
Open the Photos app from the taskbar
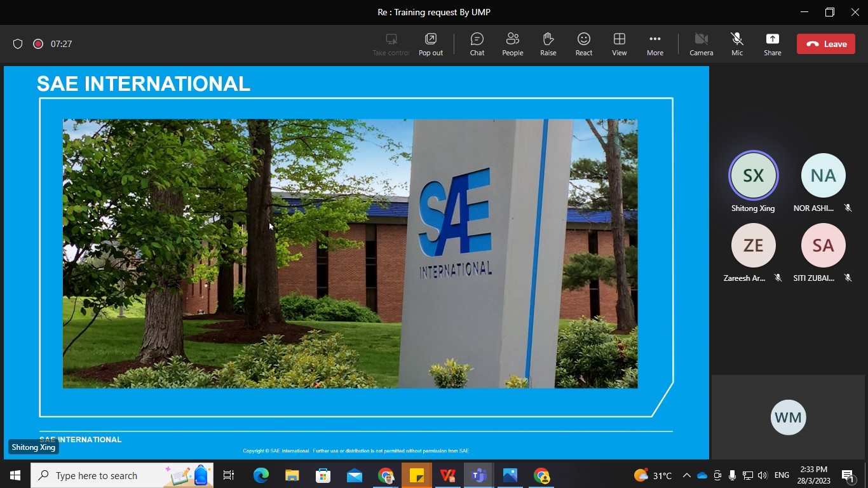[x=510, y=475]
